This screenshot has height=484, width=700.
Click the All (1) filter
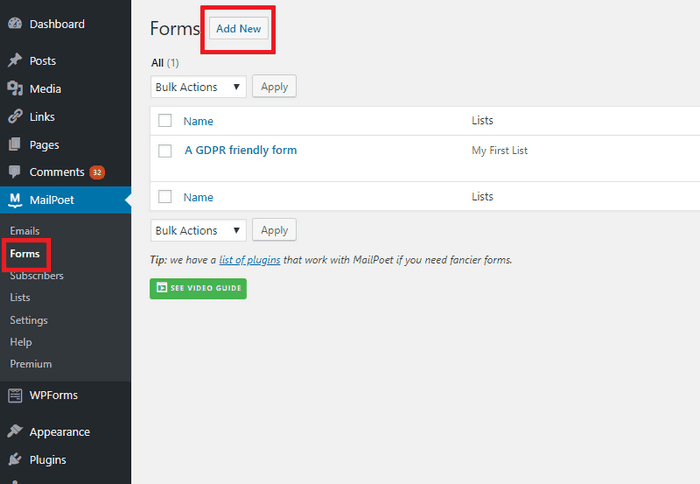(165, 63)
